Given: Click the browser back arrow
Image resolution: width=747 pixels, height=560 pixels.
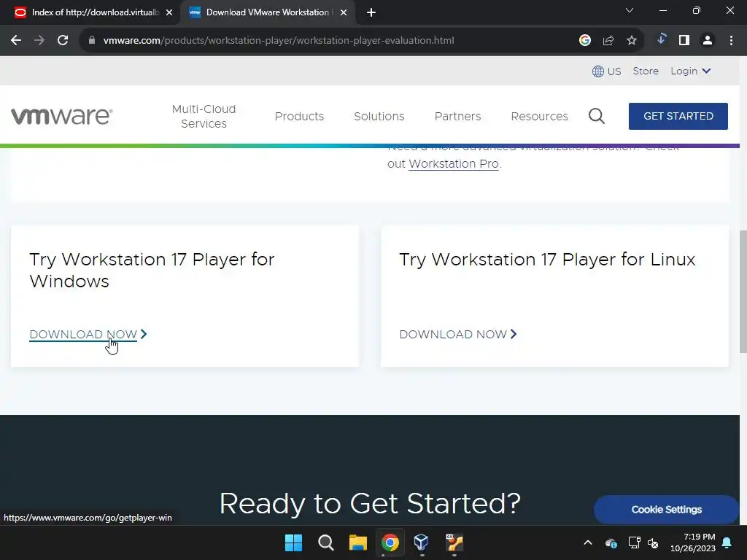Looking at the screenshot, I should tap(16, 41).
